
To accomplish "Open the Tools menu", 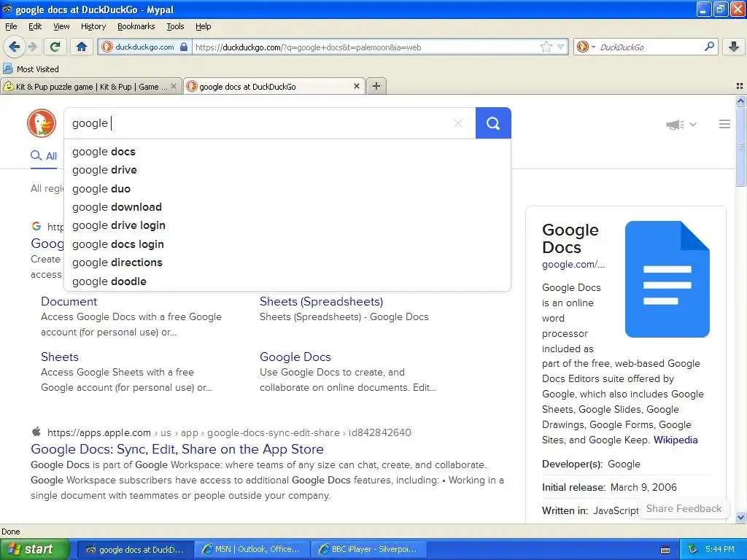I will (175, 26).
